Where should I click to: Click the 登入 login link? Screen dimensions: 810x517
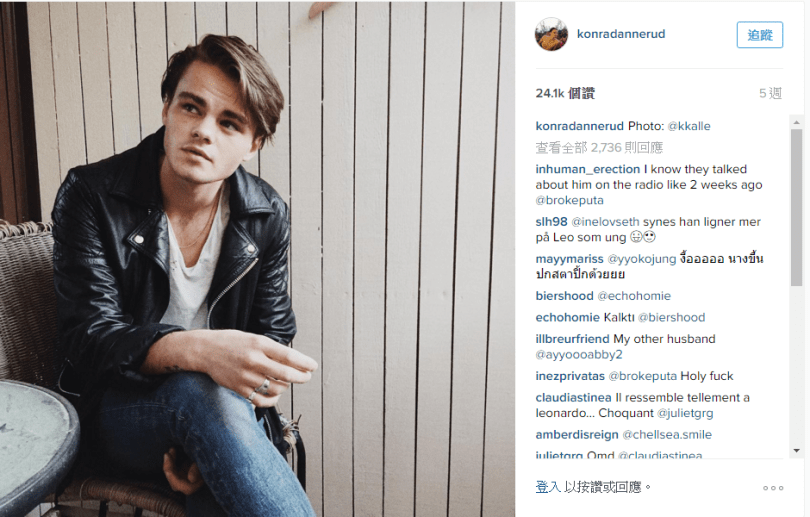pyautogui.click(x=548, y=487)
